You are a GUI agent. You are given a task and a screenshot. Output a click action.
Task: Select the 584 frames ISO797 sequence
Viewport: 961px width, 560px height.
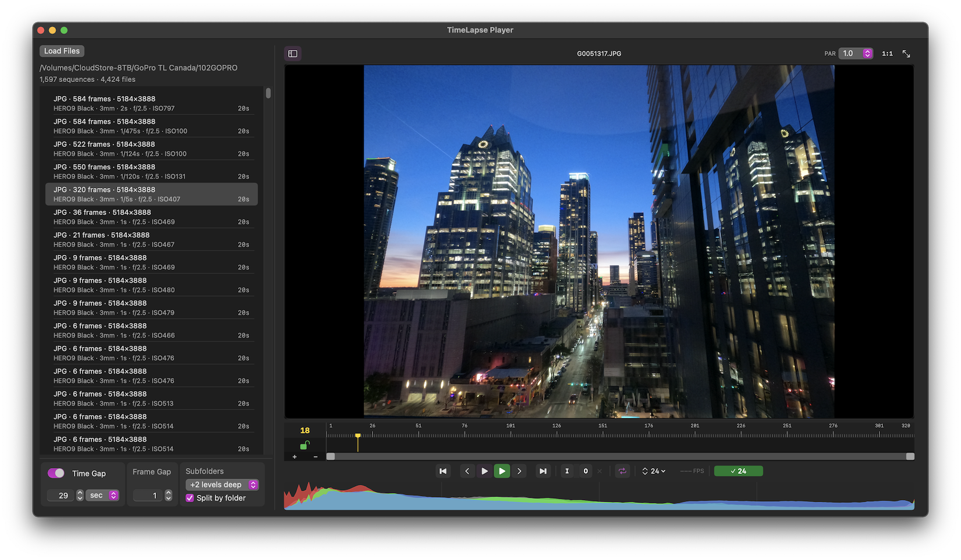pyautogui.click(x=151, y=103)
